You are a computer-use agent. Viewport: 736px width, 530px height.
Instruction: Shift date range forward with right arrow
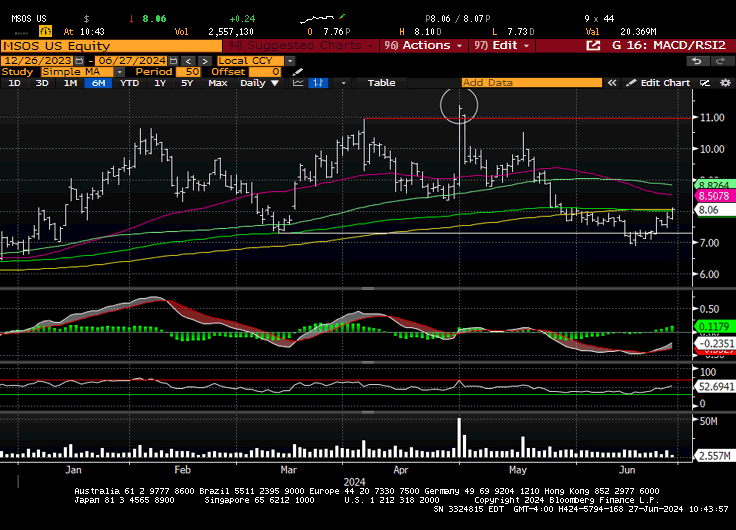[205, 61]
